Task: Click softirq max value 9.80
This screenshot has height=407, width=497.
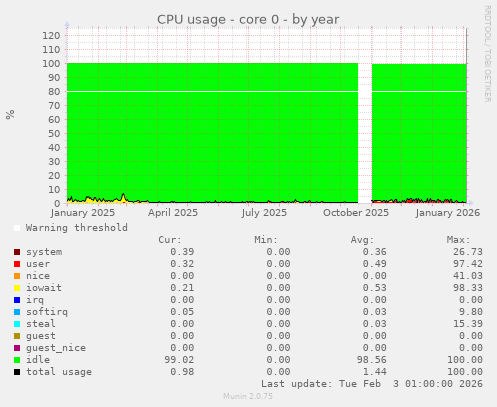Action: (471, 312)
